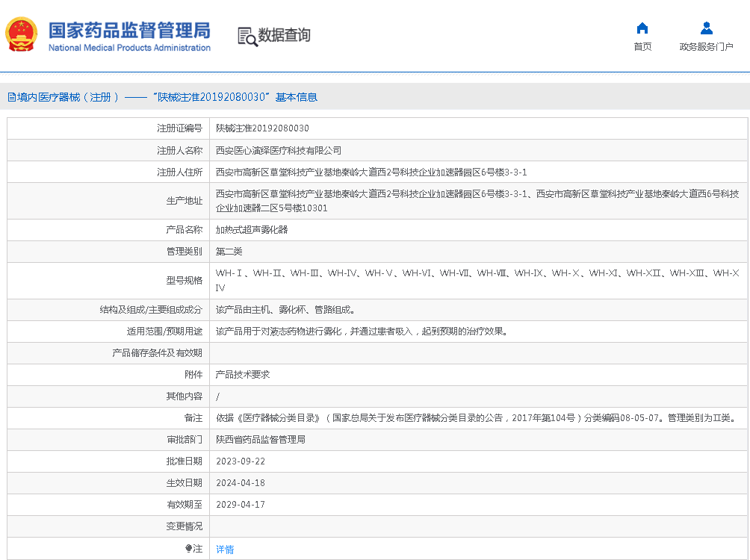Click the 数据查询 magnifier document icon
Screen dimensions: 750x560
point(247,36)
